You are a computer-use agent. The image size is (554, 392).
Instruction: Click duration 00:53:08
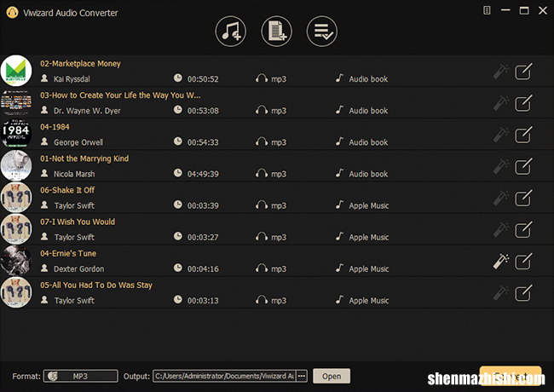coord(203,111)
